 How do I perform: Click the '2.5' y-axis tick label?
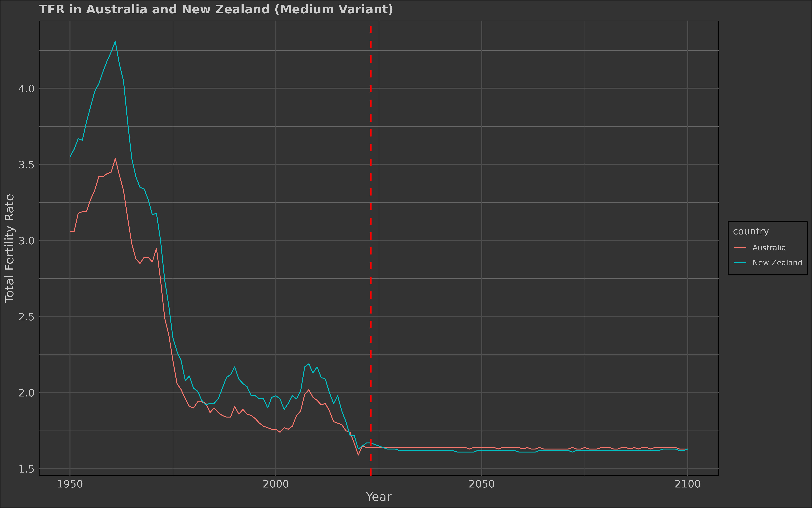(x=27, y=317)
